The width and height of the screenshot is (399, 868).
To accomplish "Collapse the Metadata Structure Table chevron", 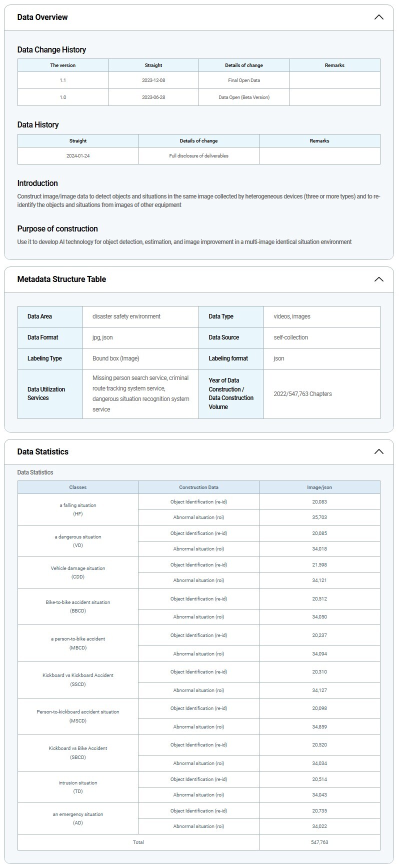I will 378,279.
